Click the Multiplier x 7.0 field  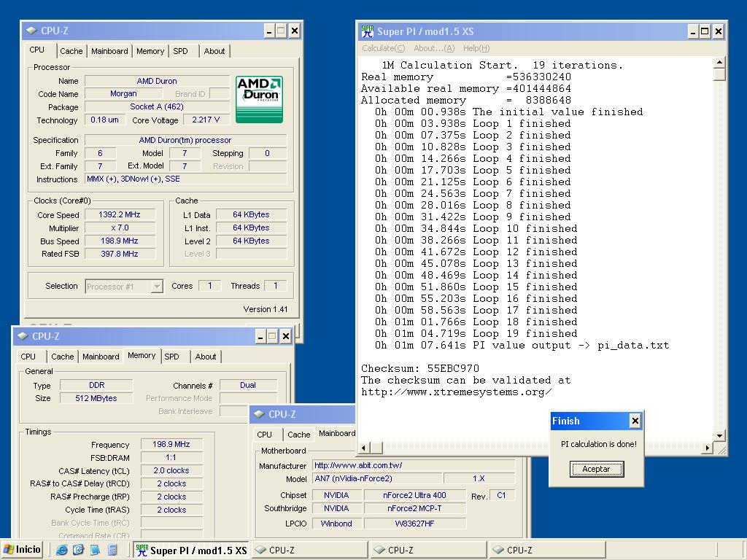(120, 228)
